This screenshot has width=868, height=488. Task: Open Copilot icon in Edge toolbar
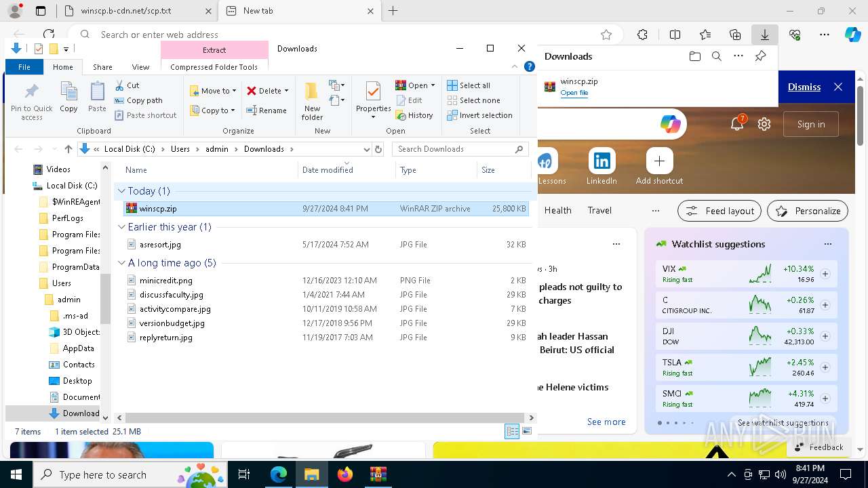852,35
